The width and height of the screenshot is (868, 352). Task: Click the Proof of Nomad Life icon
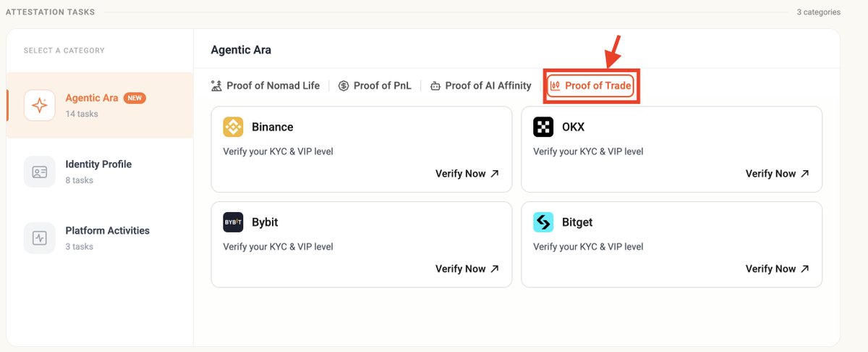216,85
